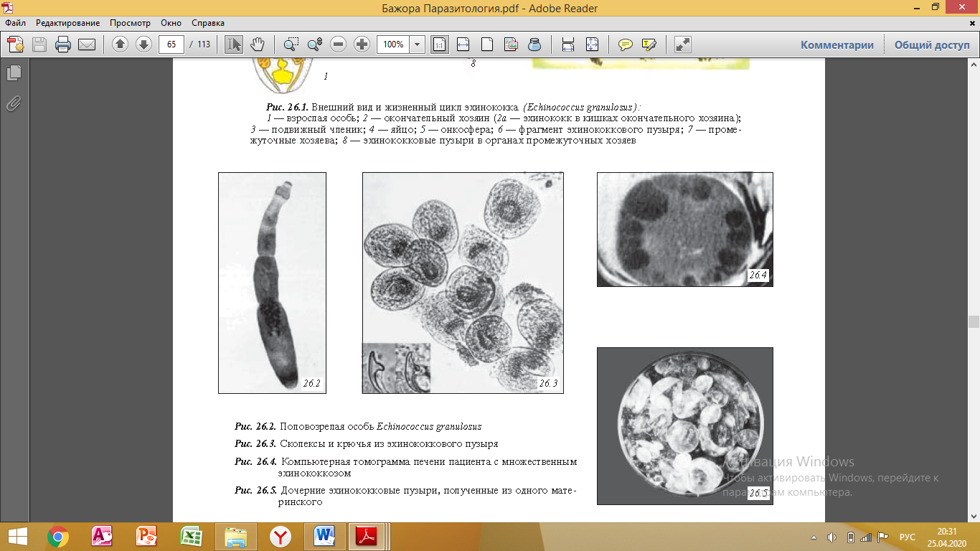Viewport: 980px width, 551px height.
Task: Open the volume speaker tray icon
Action: [x=832, y=537]
